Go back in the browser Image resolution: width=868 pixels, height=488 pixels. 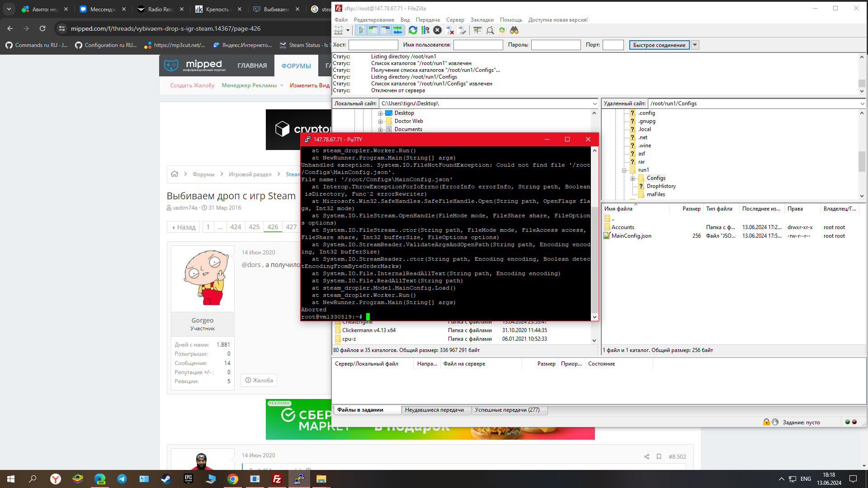tap(10, 28)
